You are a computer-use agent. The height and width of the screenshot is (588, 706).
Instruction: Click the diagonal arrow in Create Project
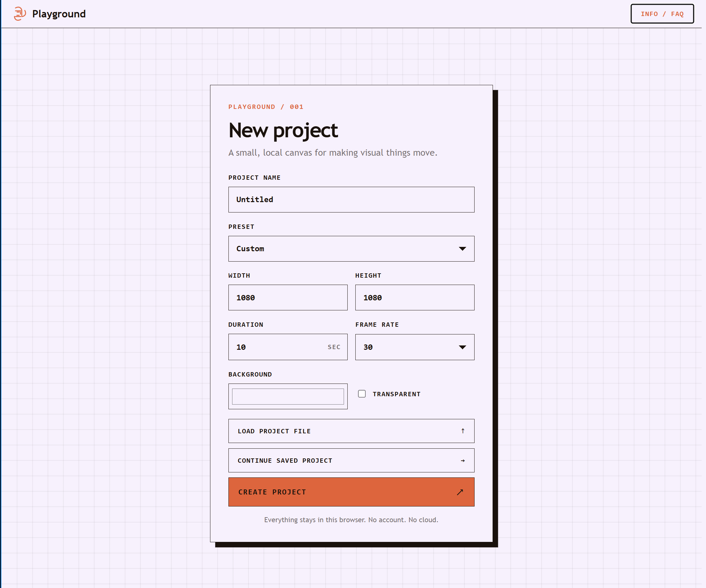[460, 492]
